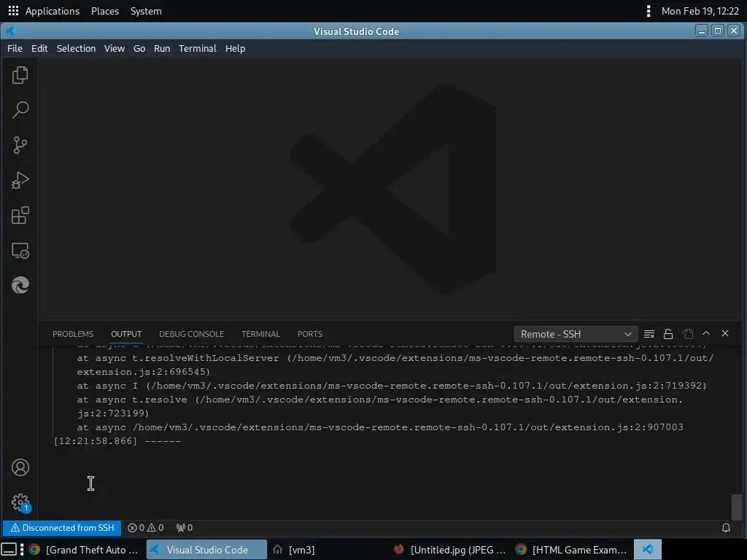
Task: Click the 'at async I' stack trace line
Action: [392, 386]
